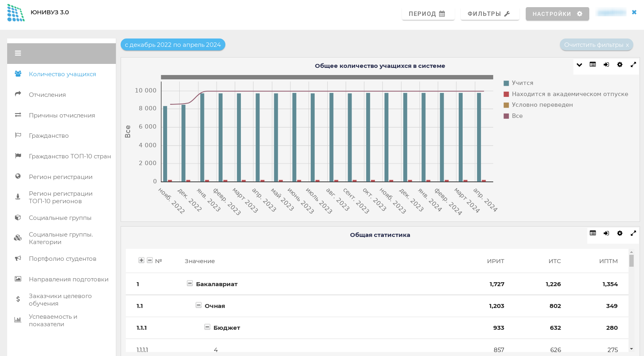Collapse the Очная row
644x356 pixels.
click(198, 305)
